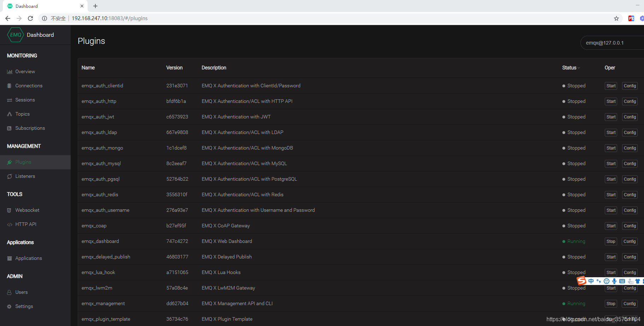The width and height of the screenshot is (644, 326).
Task: Click the Connections sidebar icon
Action: pyautogui.click(x=10, y=86)
